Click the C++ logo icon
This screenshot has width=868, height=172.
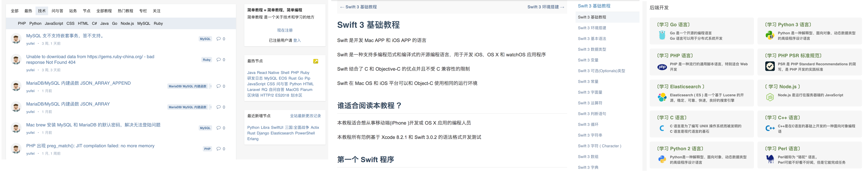[770, 128]
